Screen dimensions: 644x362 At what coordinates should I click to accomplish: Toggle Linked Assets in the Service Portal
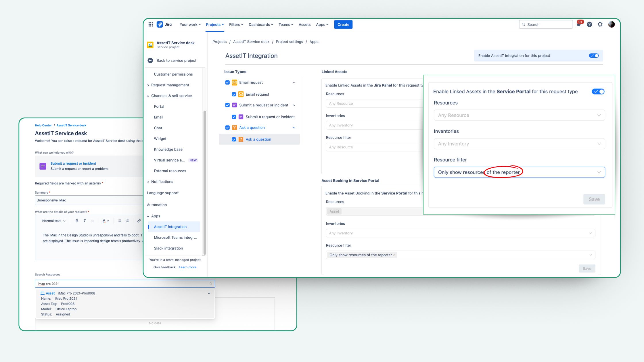pyautogui.click(x=598, y=91)
